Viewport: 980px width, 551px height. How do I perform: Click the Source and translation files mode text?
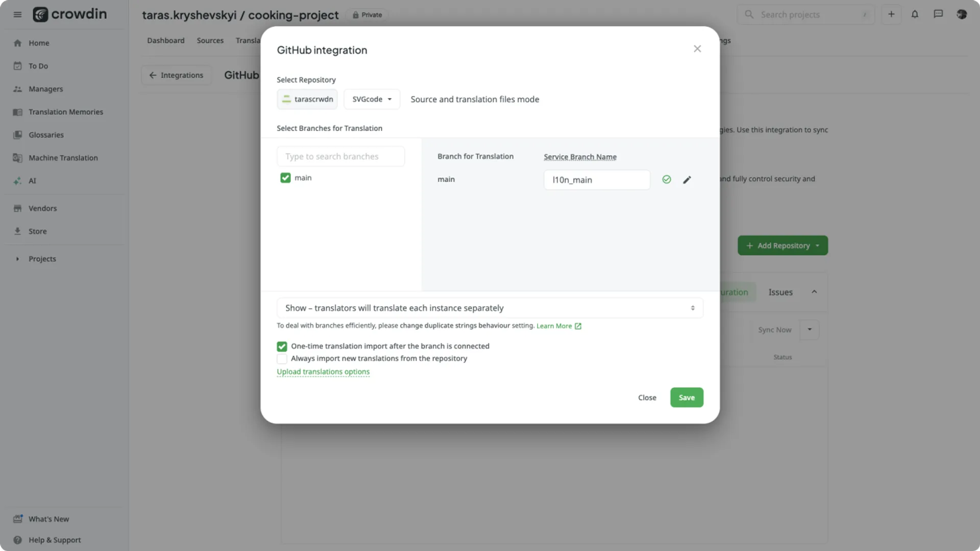pos(475,99)
